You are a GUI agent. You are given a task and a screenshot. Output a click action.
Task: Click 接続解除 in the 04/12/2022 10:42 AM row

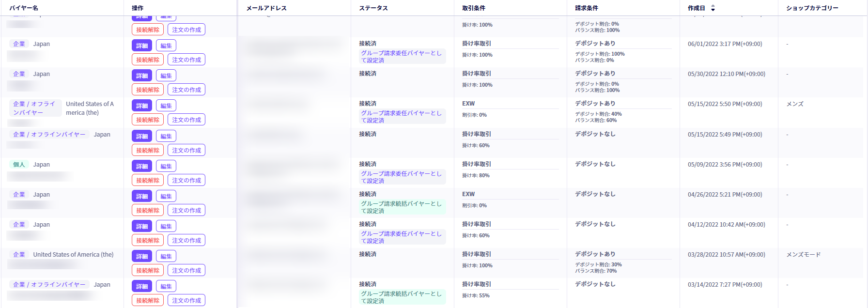[148, 240]
